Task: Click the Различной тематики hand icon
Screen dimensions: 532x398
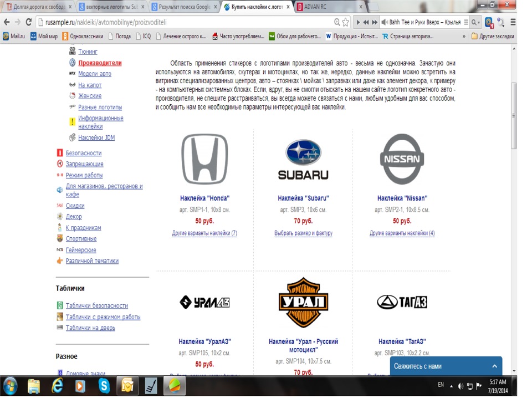Action: click(x=60, y=261)
